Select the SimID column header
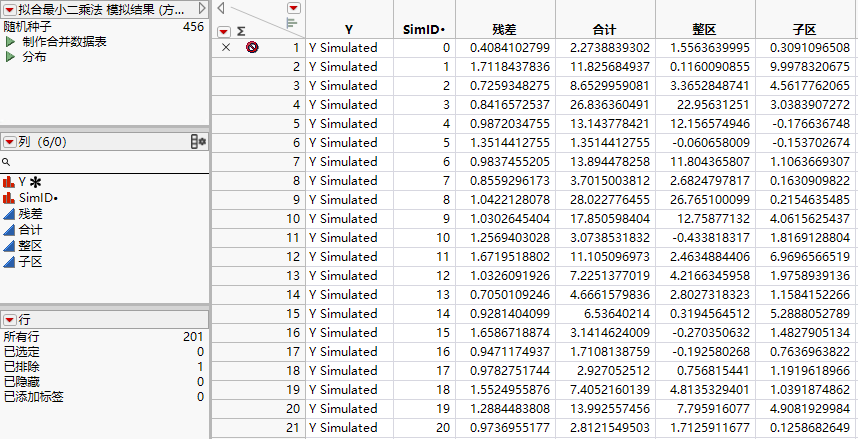The image size is (858, 439). [x=424, y=30]
